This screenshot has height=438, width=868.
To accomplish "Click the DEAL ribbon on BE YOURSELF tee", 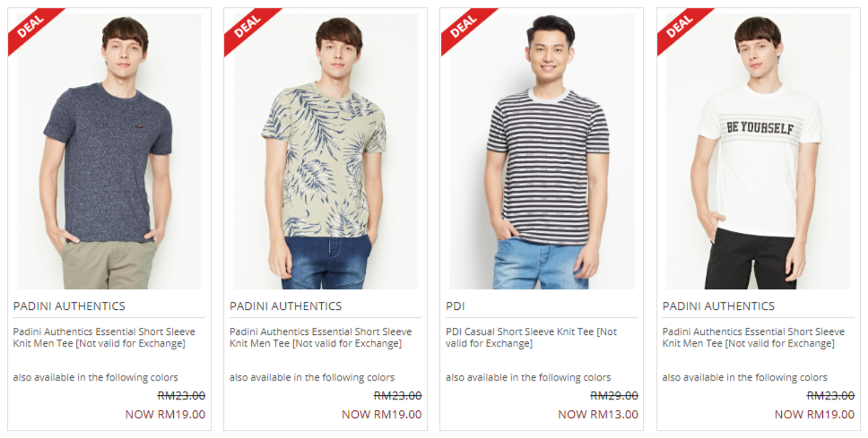I will [x=681, y=28].
